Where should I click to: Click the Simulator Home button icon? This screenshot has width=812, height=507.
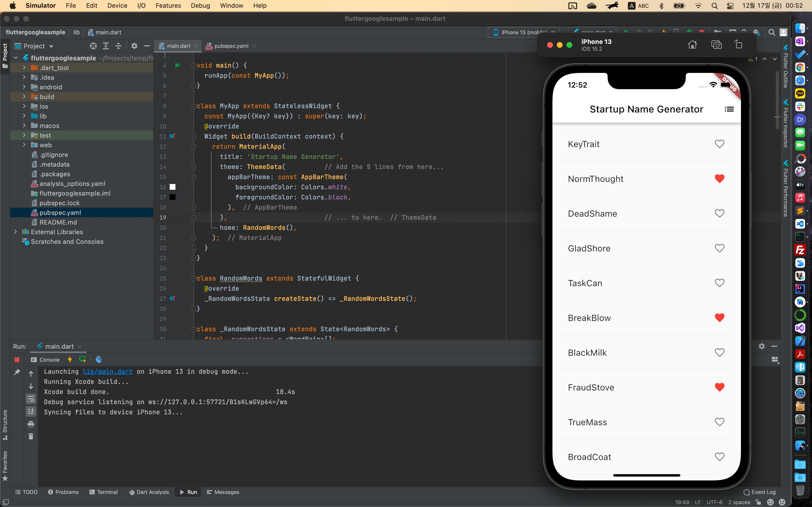click(692, 45)
